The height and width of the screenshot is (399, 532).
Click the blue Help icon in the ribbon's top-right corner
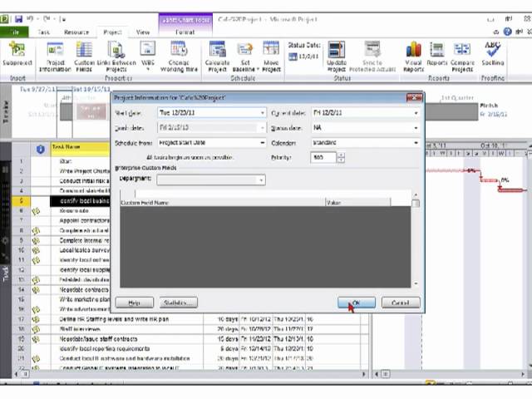click(x=507, y=32)
